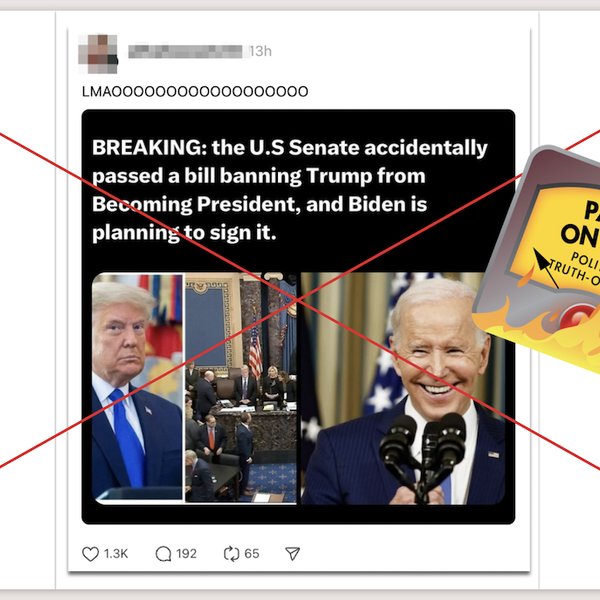Repost using the circular arrows icon

[x=232, y=554]
